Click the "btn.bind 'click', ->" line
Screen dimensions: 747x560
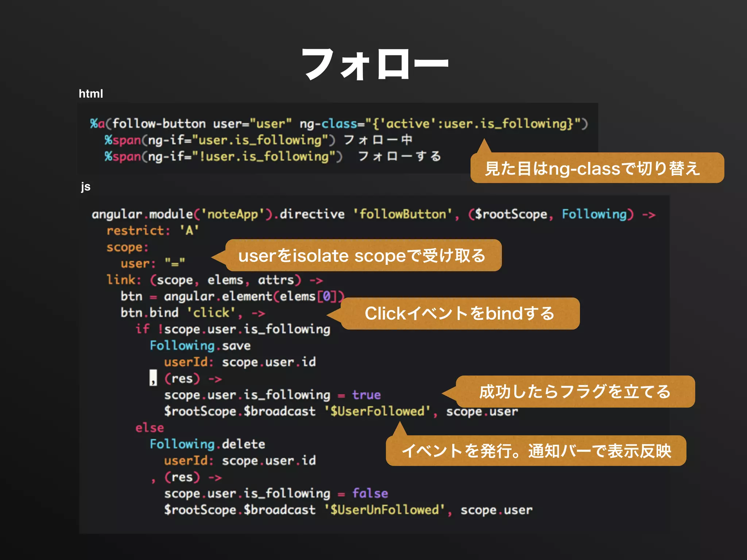(x=193, y=313)
